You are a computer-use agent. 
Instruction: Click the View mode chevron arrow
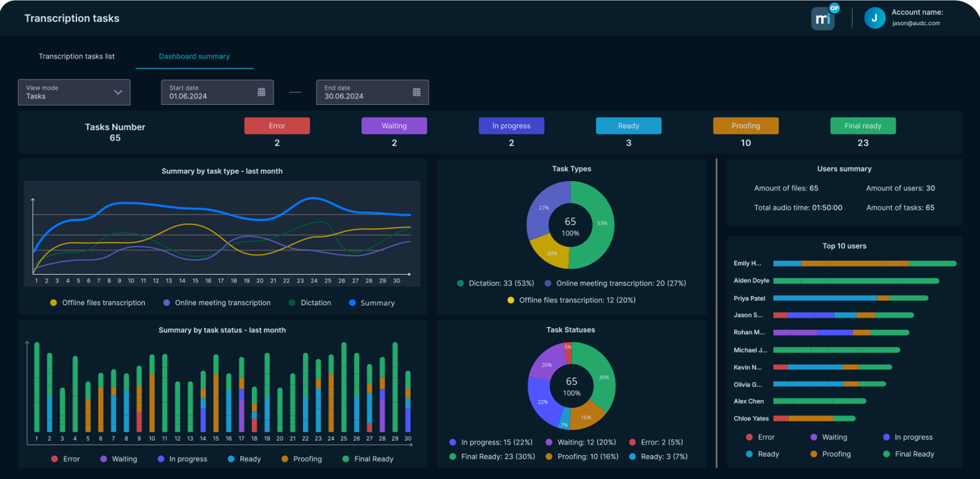click(x=118, y=92)
